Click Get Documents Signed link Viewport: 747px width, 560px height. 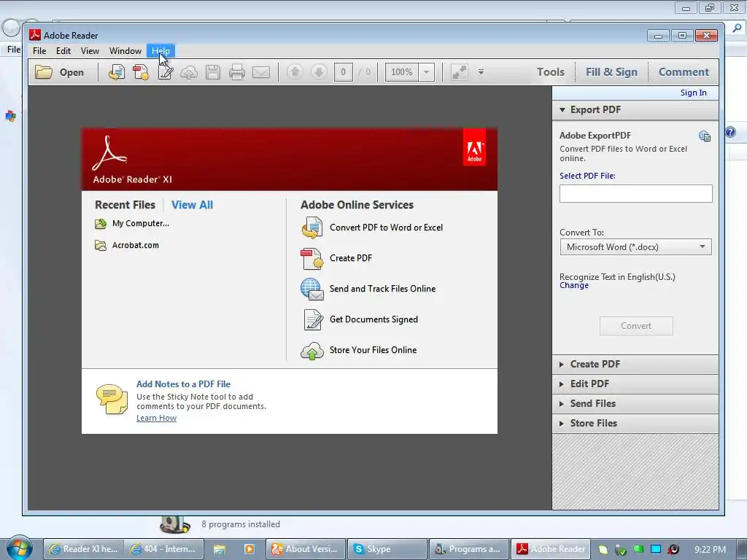coord(374,319)
